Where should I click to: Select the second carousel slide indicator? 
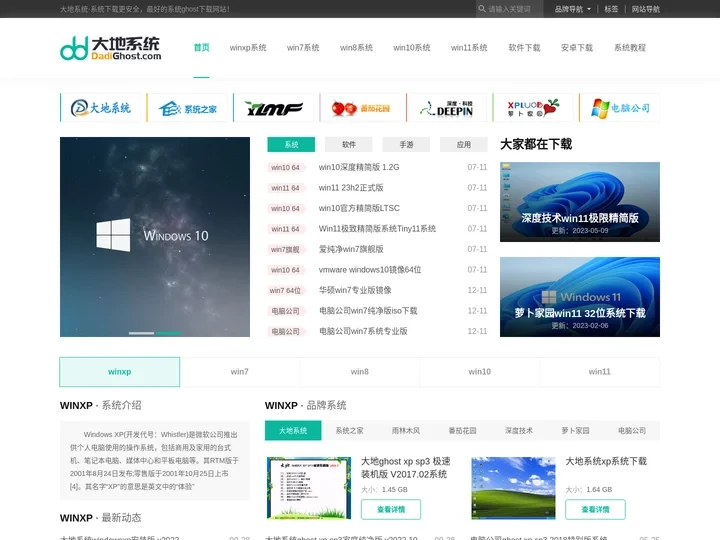point(169,333)
